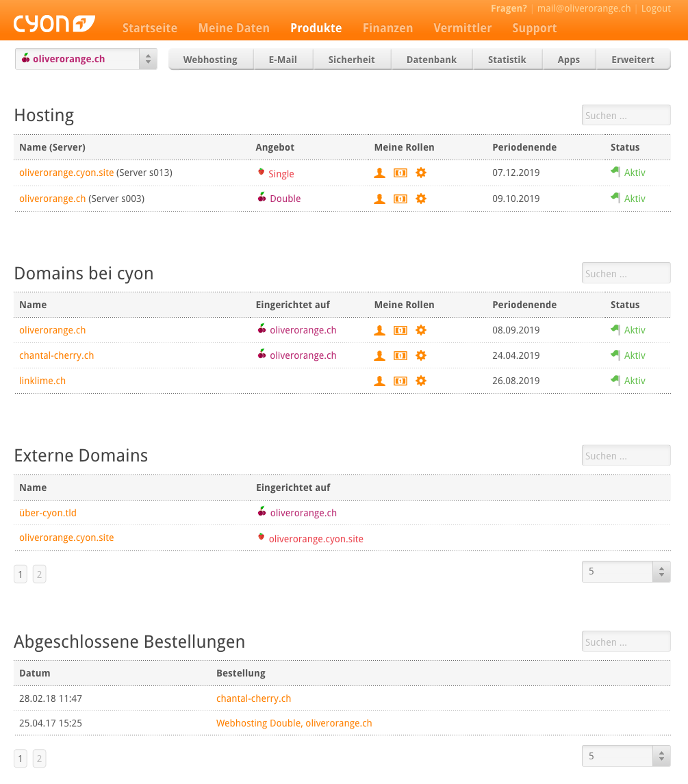Click billing role icon for domain dated 08.09.2019

tap(400, 331)
